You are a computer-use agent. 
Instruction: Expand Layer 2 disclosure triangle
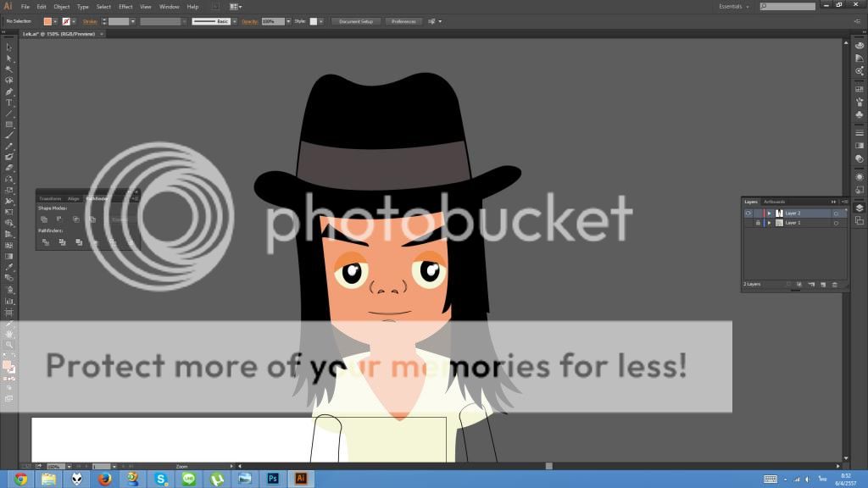click(769, 213)
